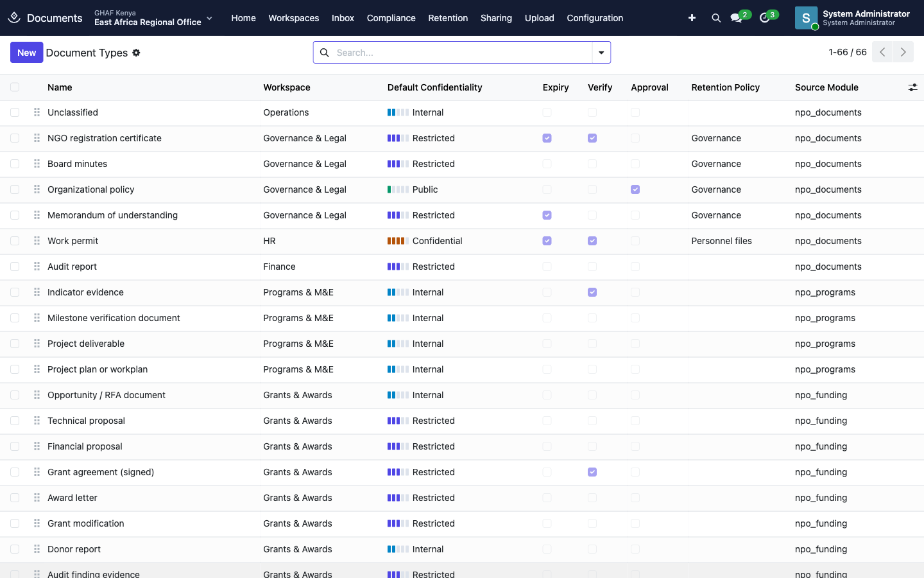The height and width of the screenshot is (578, 924).
Task: Sort by the Default Confidentiality column header
Action: (434, 87)
